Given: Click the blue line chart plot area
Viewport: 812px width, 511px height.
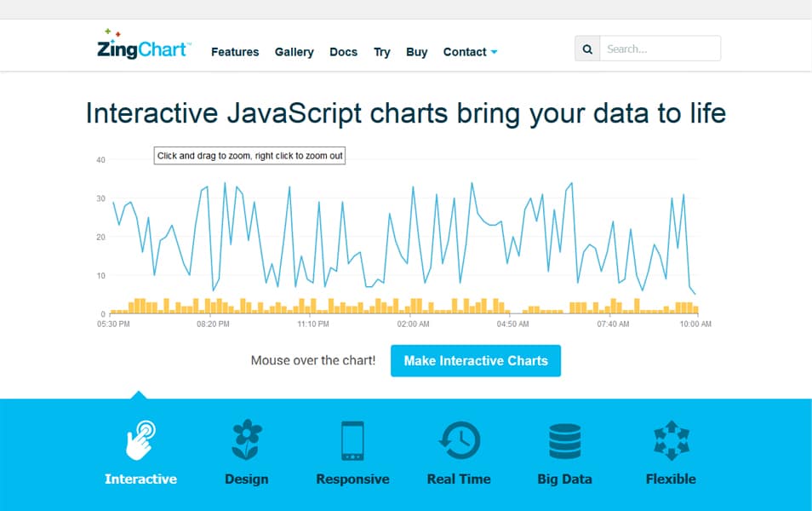Looking at the screenshot, I should [x=404, y=237].
